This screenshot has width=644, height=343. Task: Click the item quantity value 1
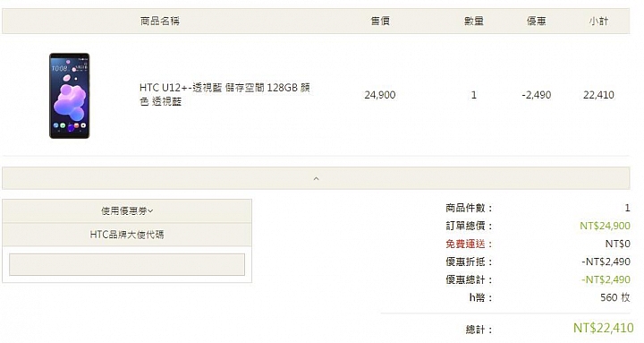[473, 95]
